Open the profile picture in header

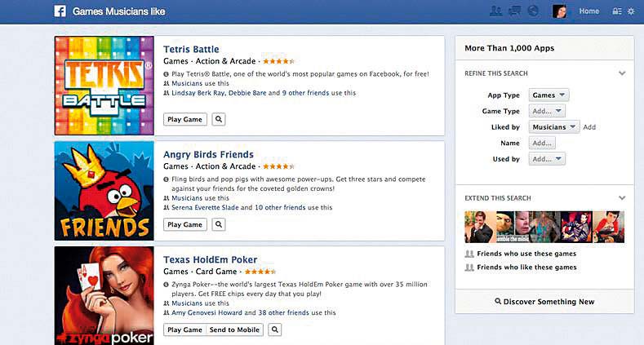pyautogui.click(x=559, y=11)
